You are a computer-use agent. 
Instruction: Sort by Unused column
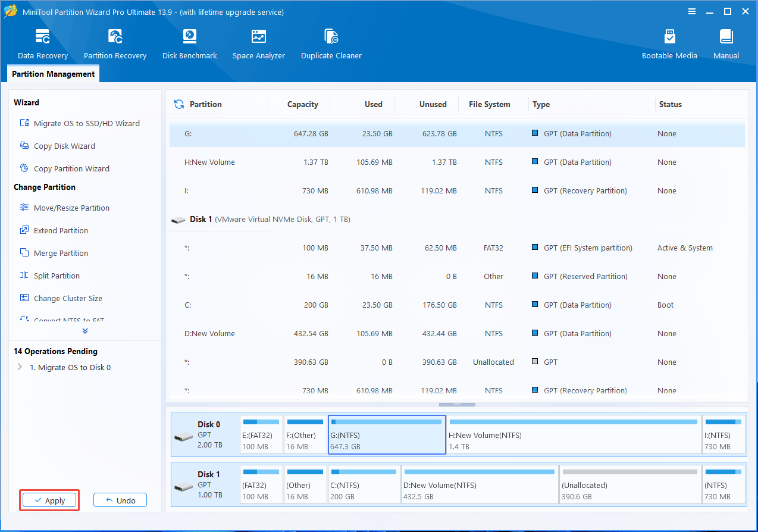click(x=433, y=104)
